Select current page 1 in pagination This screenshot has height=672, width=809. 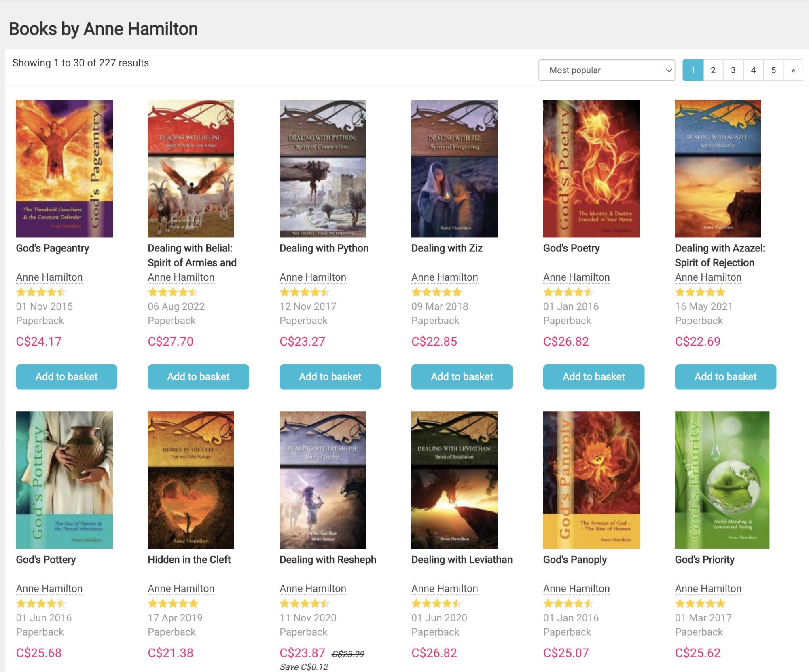point(693,70)
